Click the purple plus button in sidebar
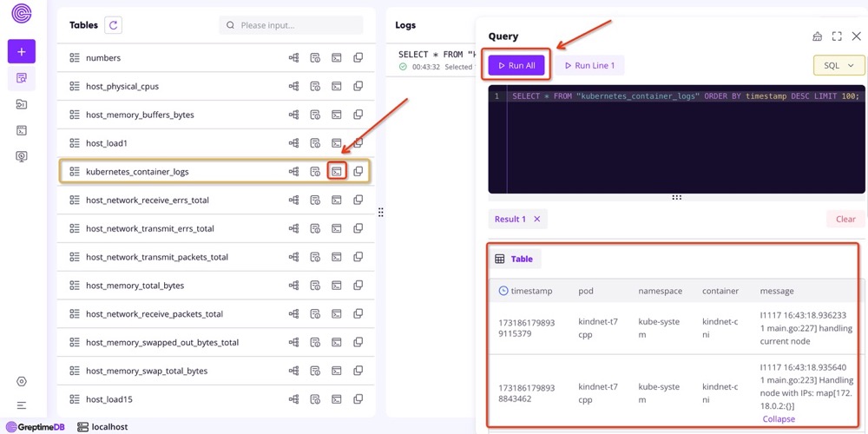This screenshot has height=434, width=868. (22, 51)
